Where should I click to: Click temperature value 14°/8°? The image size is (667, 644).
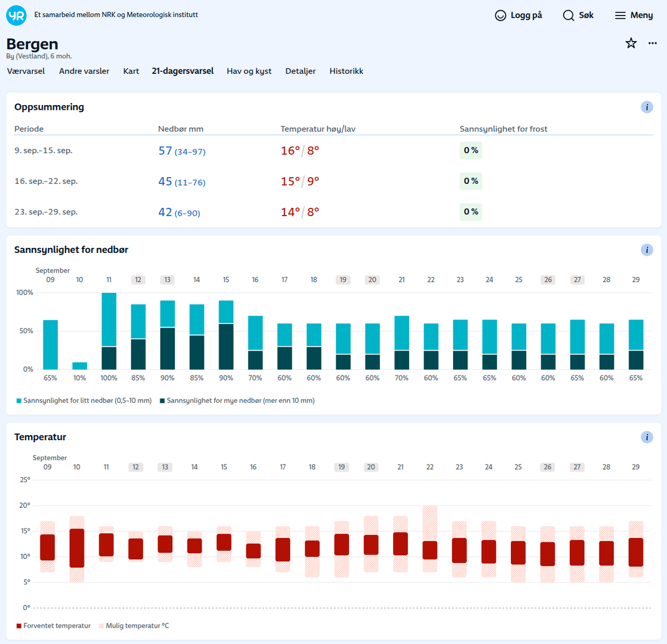pyautogui.click(x=300, y=212)
